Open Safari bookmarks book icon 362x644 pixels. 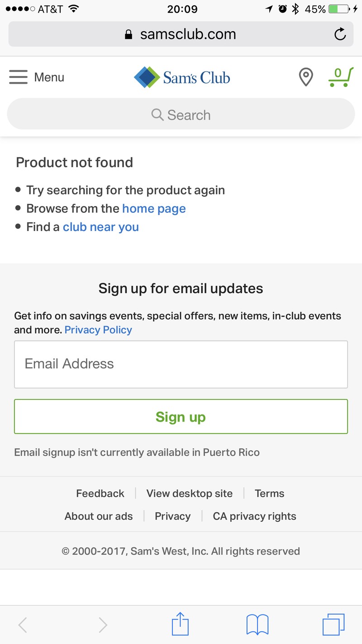point(257,625)
